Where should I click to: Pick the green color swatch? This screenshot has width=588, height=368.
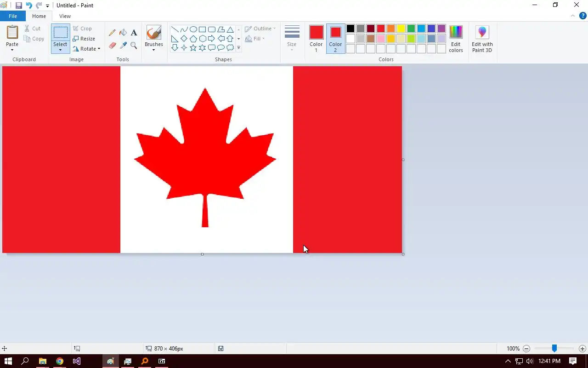coord(411,29)
